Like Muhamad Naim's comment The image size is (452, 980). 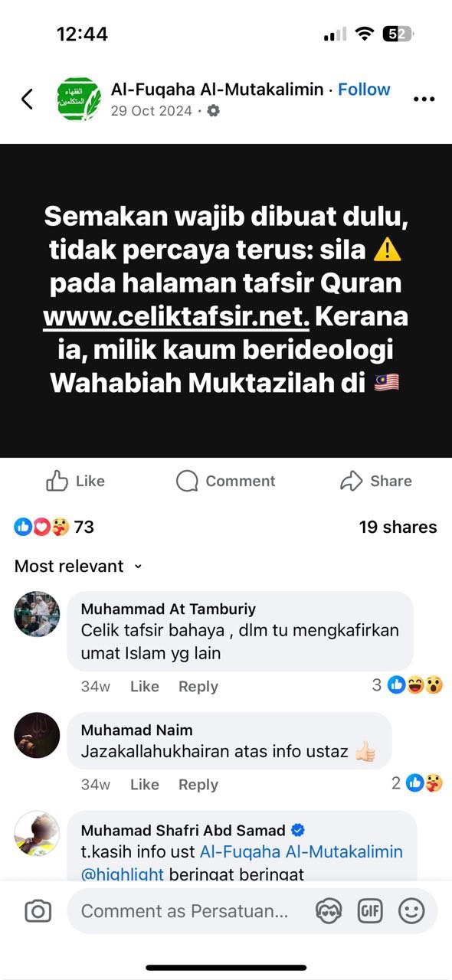(144, 785)
